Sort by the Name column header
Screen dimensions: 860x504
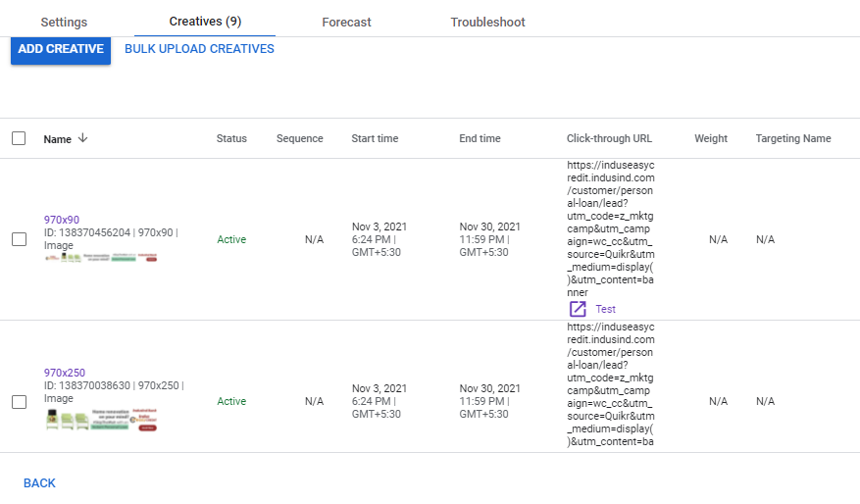click(57, 139)
